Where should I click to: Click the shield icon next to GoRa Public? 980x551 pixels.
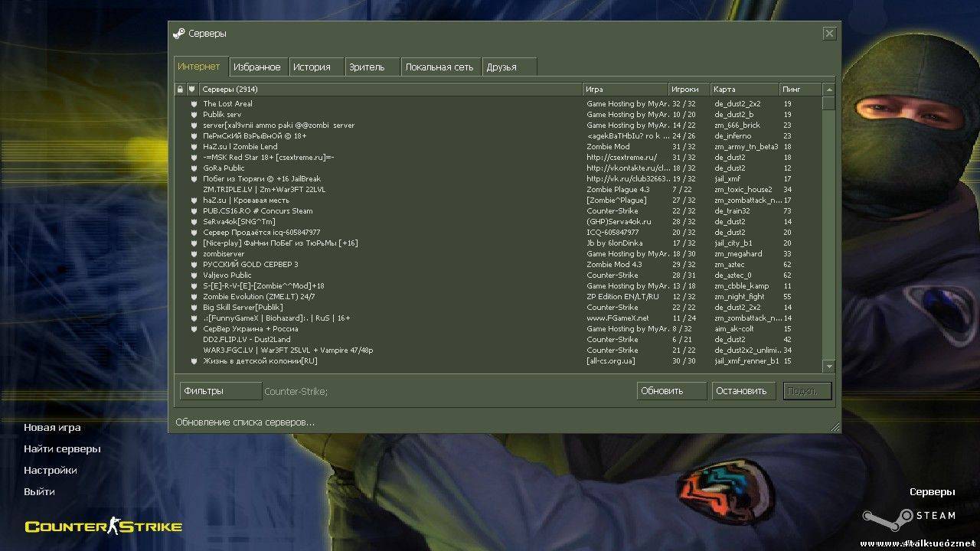coord(194,168)
